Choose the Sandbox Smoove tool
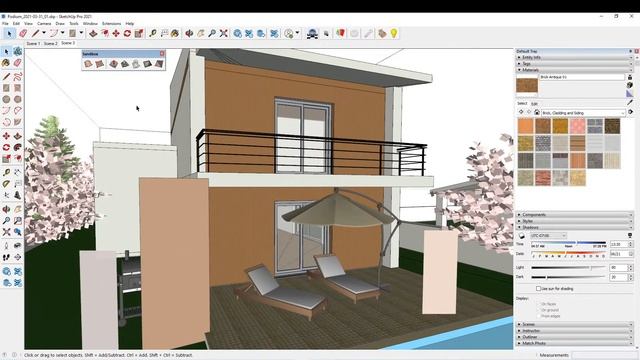 pos(113,64)
